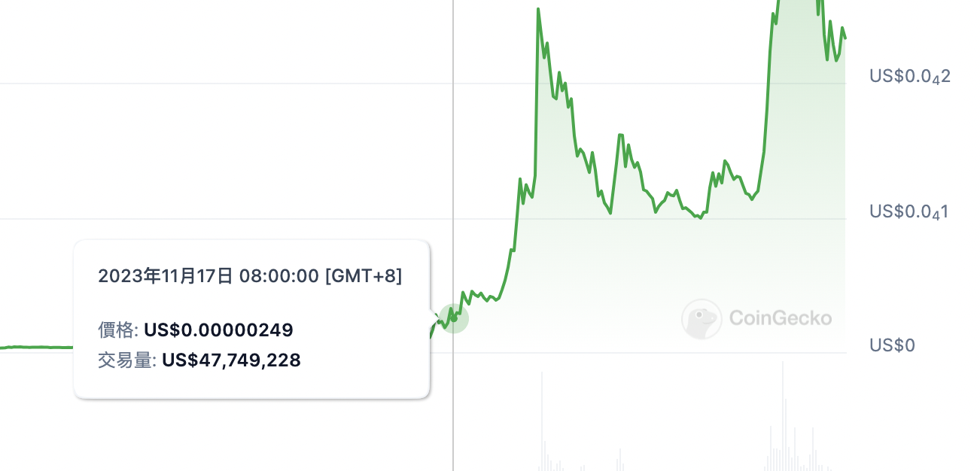Click the 價格 label in tooltip

pyautogui.click(x=117, y=330)
